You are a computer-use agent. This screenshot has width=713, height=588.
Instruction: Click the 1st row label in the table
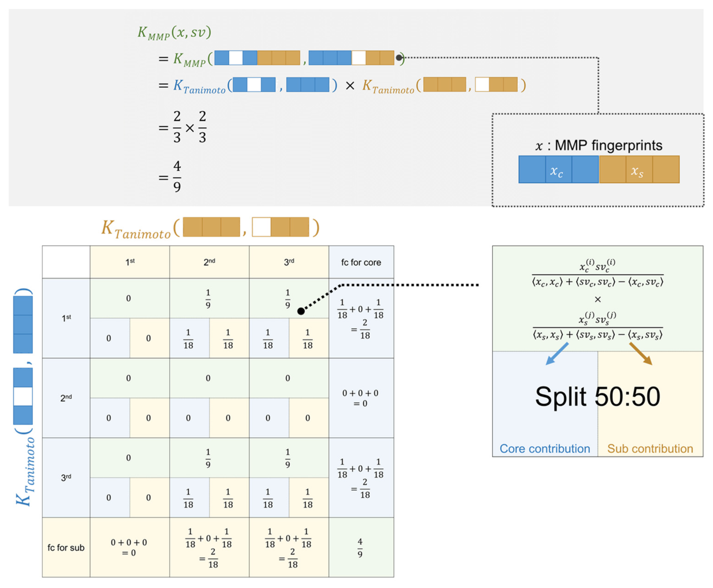click(66, 318)
